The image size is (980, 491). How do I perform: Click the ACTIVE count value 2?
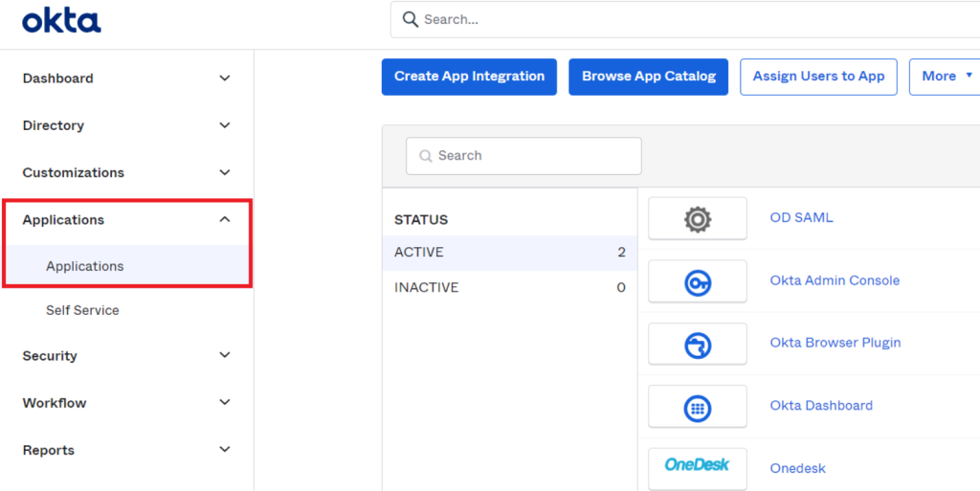pos(621,253)
